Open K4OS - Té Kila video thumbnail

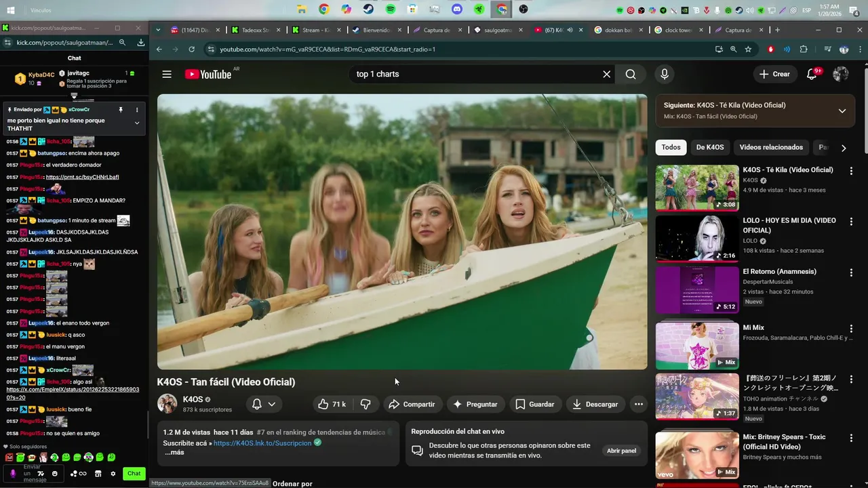pos(697,188)
